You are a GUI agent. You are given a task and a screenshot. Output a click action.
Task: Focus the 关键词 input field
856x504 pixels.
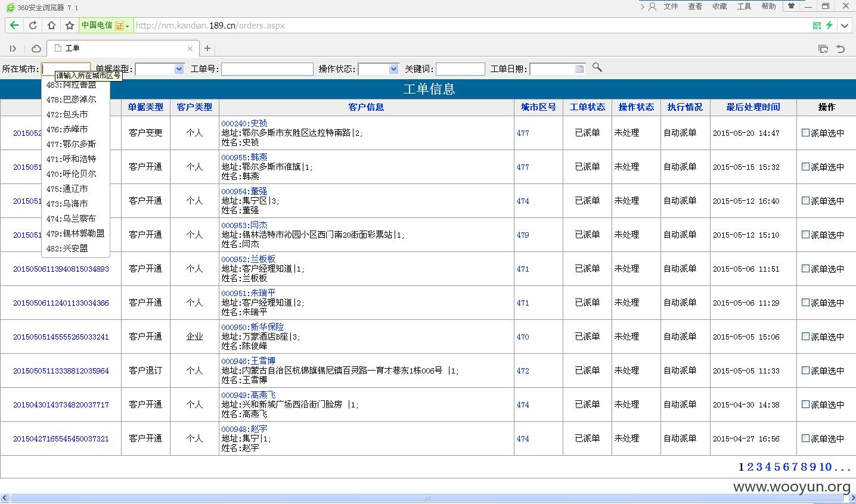(460, 69)
